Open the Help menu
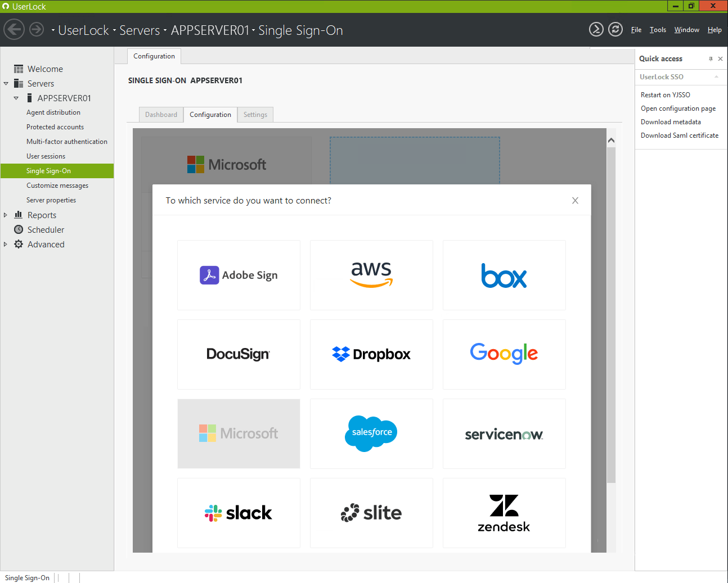This screenshot has height=583, width=728. point(714,30)
